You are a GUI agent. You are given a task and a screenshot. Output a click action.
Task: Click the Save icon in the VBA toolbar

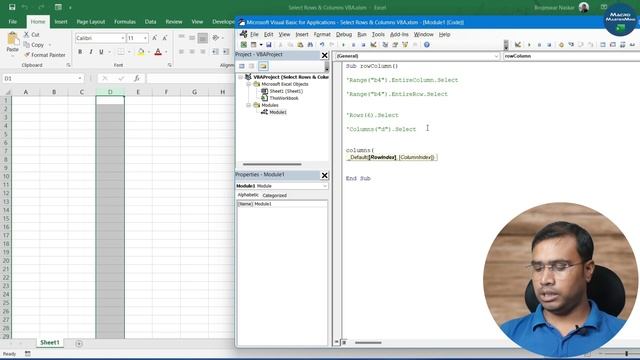(x=269, y=44)
